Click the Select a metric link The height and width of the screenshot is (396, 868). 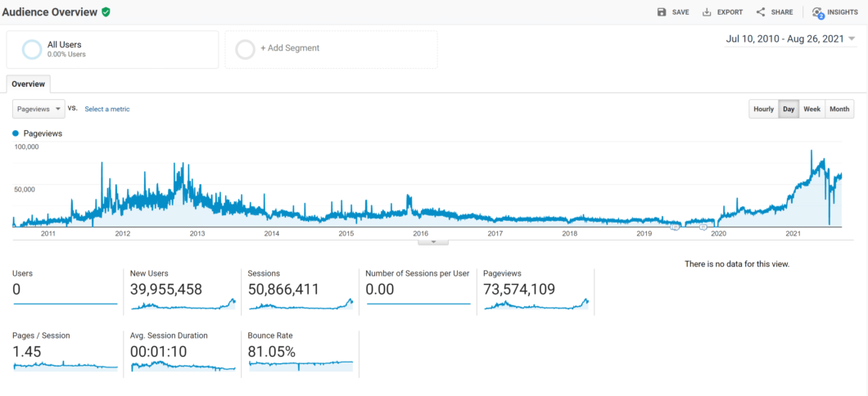click(x=107, y=109)
